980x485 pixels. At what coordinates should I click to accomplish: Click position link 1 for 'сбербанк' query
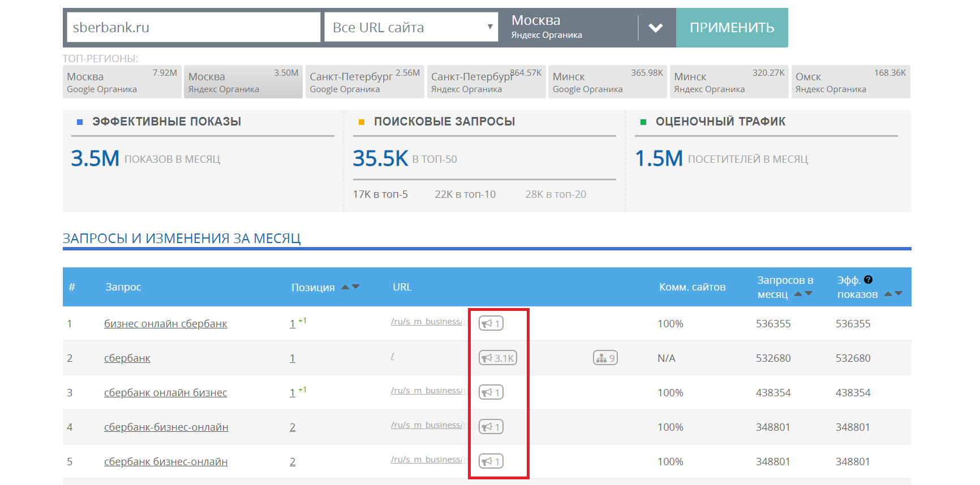[293, 358]
